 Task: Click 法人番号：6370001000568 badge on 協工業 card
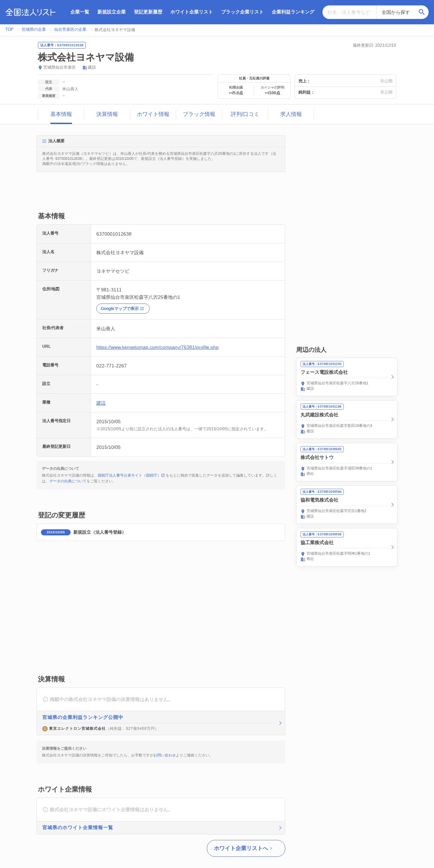click(322, 534)
